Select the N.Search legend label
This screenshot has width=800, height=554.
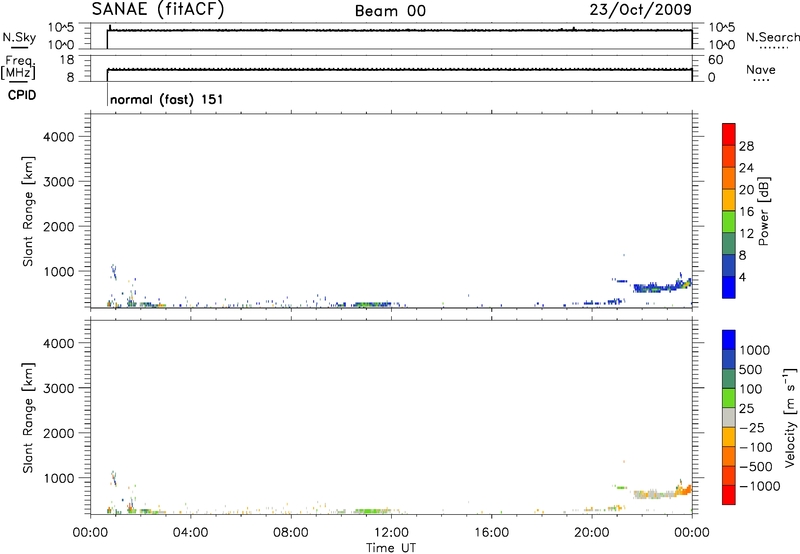pos(772,37)
